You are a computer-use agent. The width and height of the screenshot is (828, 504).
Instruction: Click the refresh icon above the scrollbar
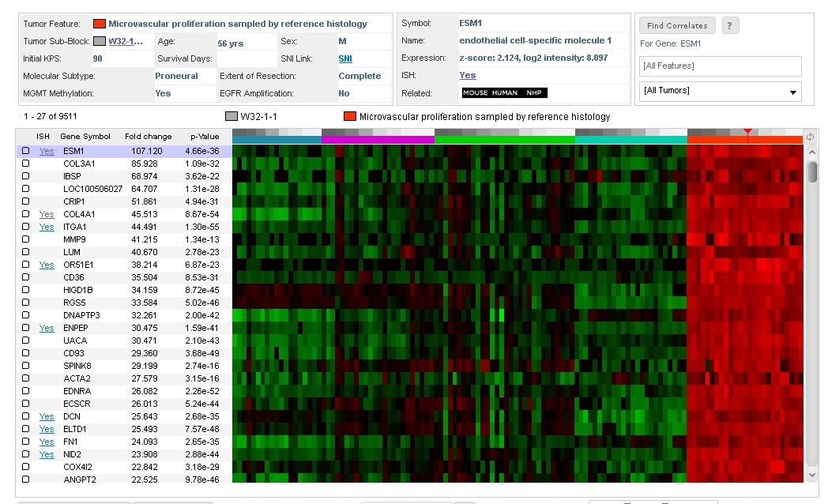tap(810, 137)
